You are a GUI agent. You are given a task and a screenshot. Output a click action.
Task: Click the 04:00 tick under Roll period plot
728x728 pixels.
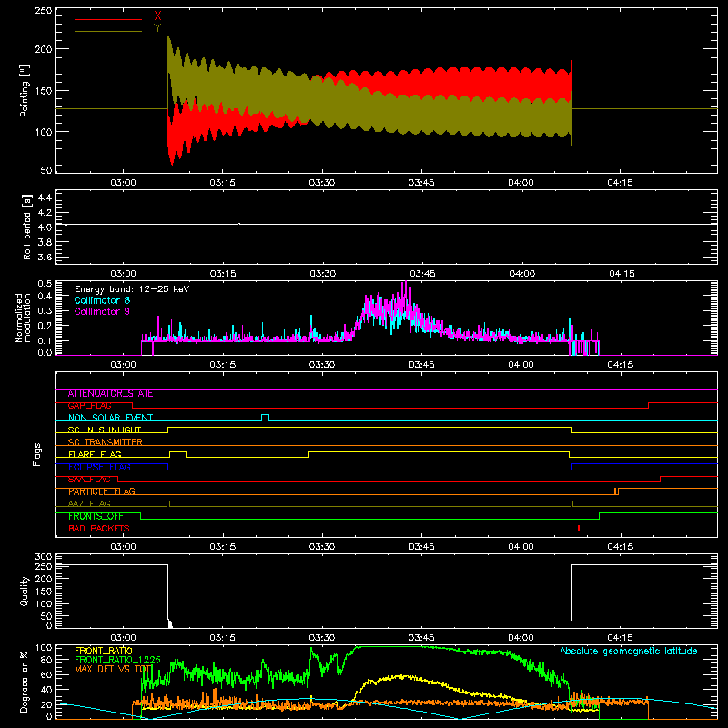point(521,274)
